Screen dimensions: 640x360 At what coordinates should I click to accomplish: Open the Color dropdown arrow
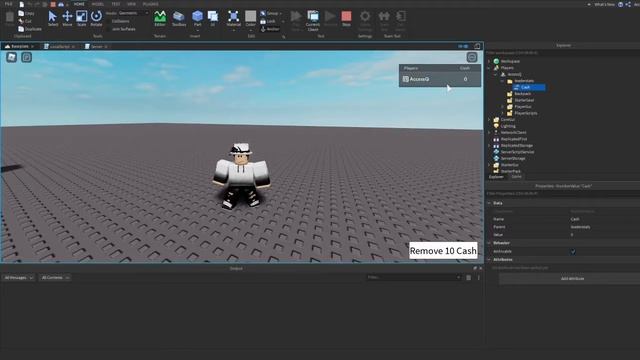[251, 30]
